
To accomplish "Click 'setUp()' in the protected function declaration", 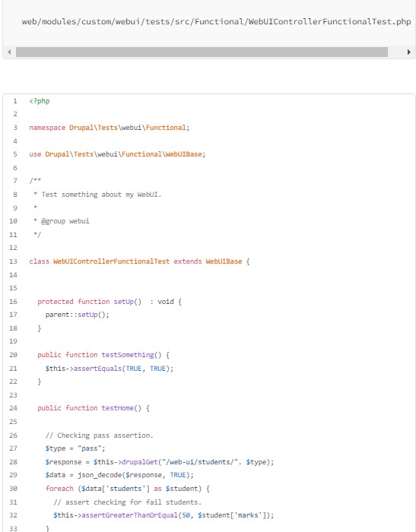I will (x=127, y=302).
